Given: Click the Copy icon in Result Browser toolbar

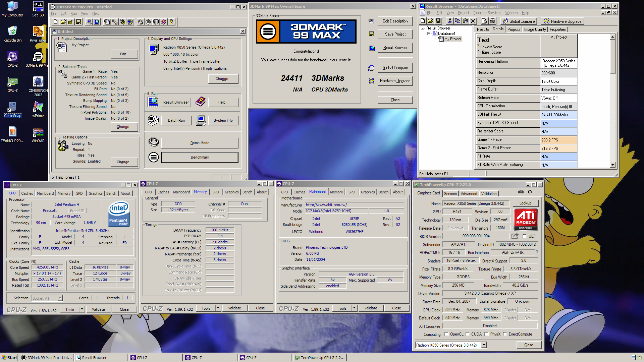Looking at the screenshot, I should [458, 21].
